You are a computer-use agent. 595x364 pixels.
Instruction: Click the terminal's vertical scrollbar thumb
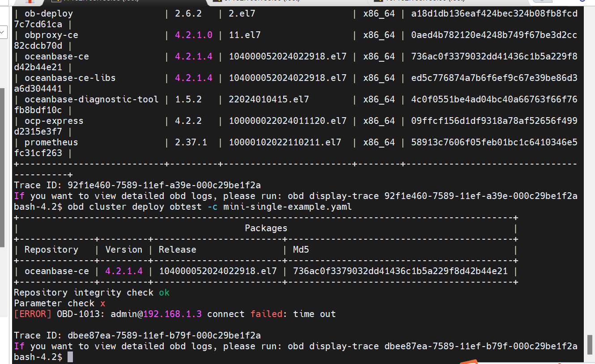click(590, 344)
